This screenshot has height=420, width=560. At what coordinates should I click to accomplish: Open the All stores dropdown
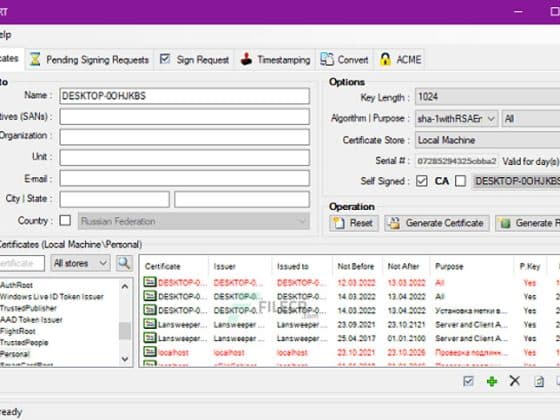click(x=80, y=264)
